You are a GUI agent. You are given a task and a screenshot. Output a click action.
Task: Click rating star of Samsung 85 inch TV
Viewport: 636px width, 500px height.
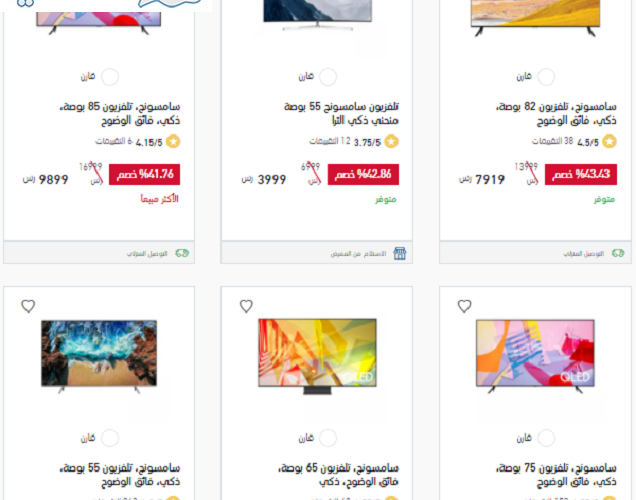click(x=173, y=142)
